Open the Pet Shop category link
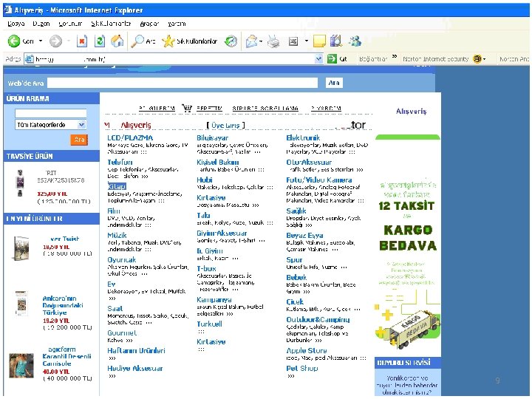The image size is (532, 399). pyautogui.click(x=302, y=368)
